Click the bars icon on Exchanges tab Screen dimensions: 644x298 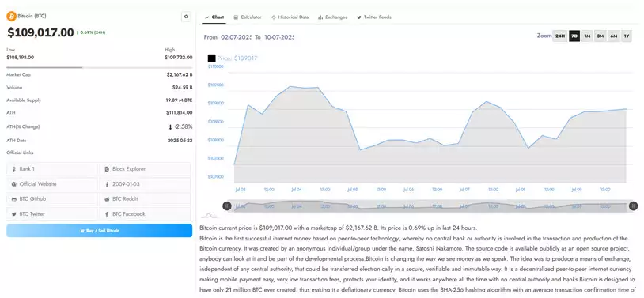coord(320,17)
